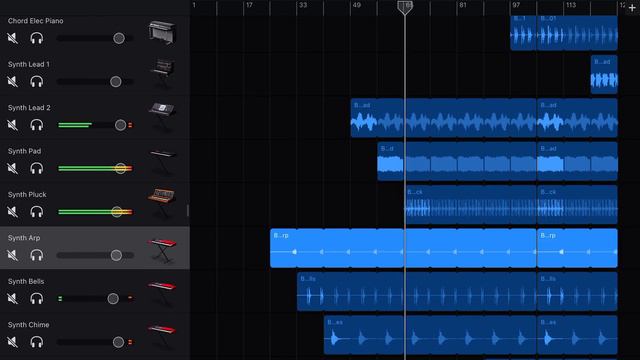Solo the Synth Pluck headphones icon
The image size is (640, 360).
click(37, 212)
